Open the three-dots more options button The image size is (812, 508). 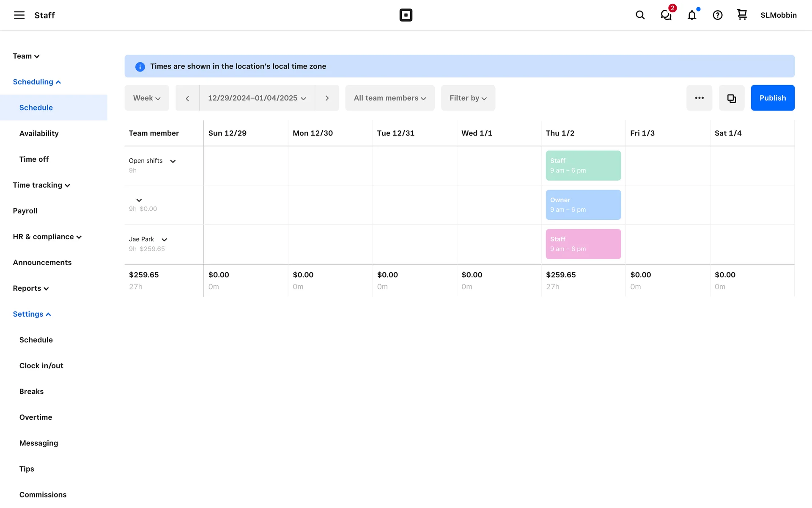[x=699, y=98]
